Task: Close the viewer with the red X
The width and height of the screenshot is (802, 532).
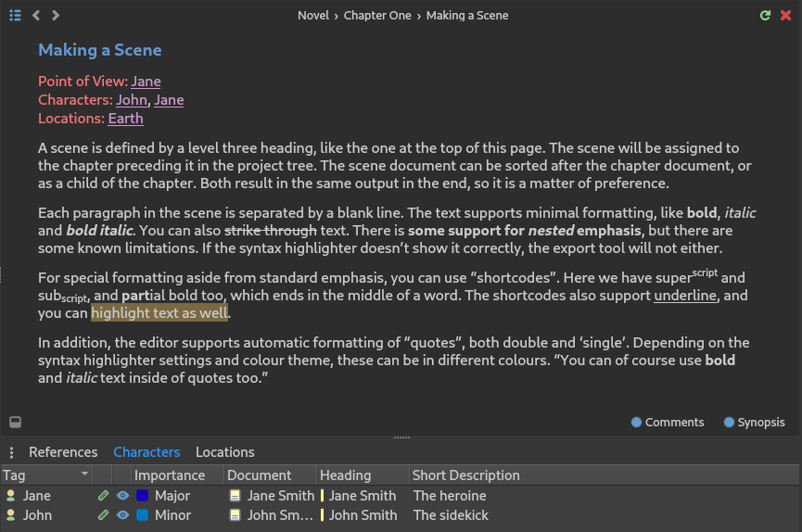Action: coord(785,16)
